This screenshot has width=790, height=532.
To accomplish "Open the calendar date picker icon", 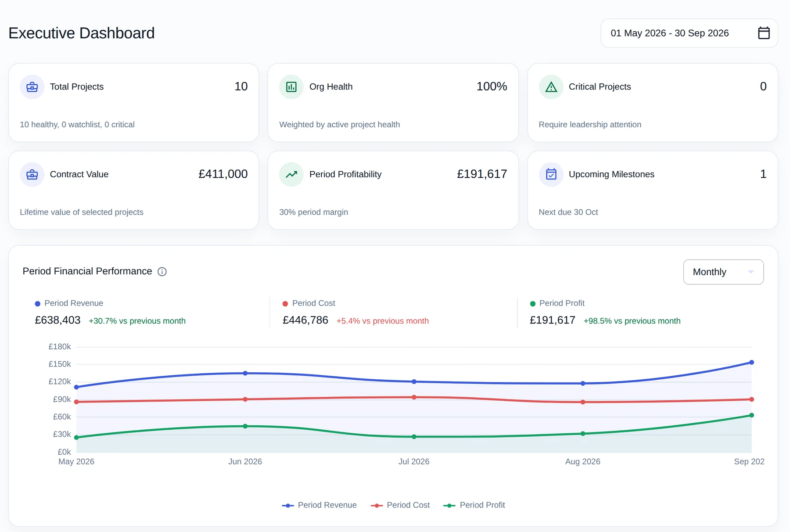I will (764, 33).
